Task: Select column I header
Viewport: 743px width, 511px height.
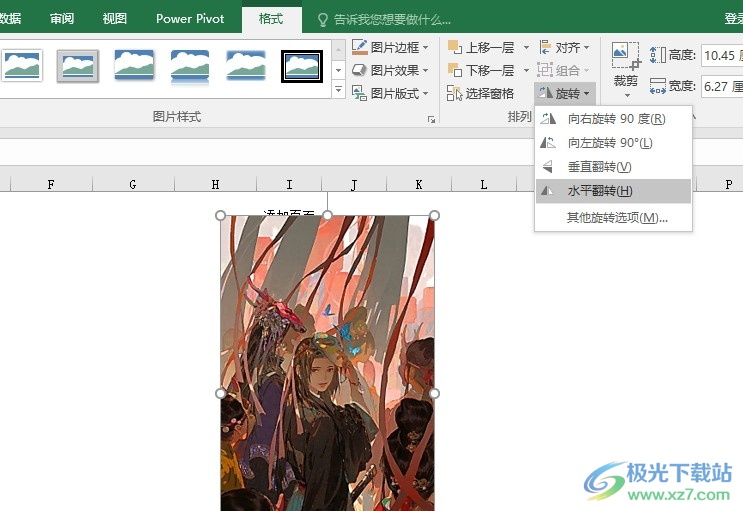Action: coord(289,184)
